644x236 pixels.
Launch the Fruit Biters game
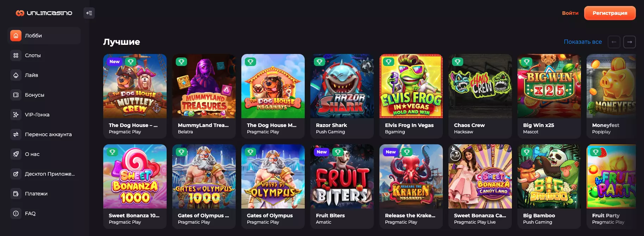(x=342, y=177)
